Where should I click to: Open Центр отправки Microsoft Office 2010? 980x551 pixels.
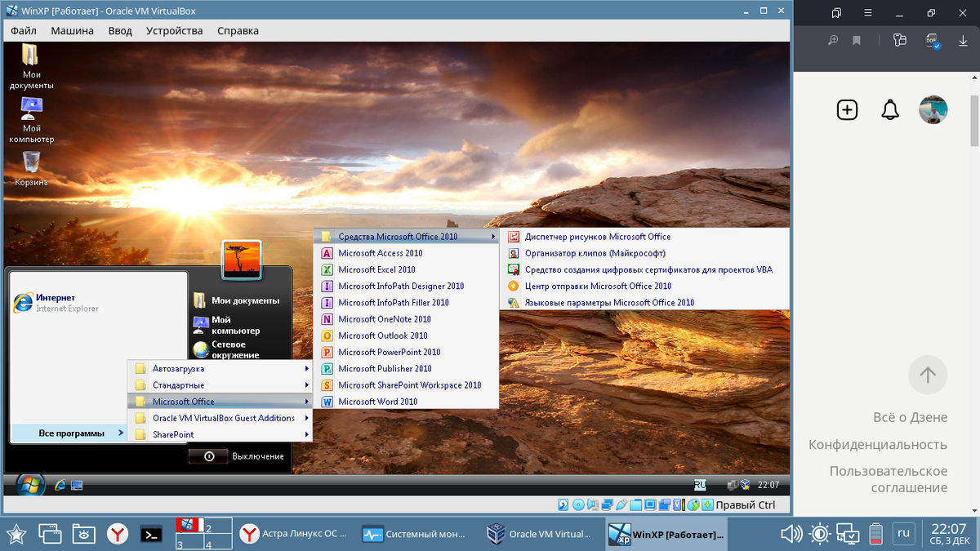click(x=644, y=286)
